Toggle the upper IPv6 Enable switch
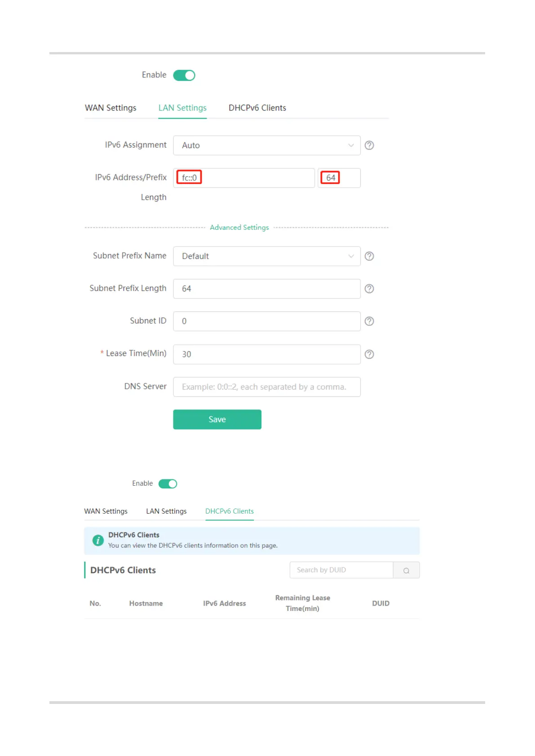Image resolution: width=535 pixels, height=756 pixels. 184,75
